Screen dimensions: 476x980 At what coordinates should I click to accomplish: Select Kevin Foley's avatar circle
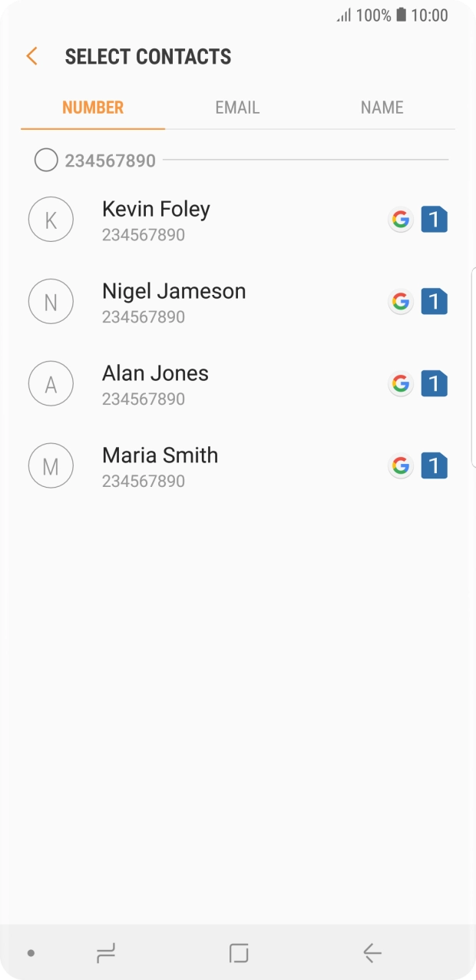51,220
